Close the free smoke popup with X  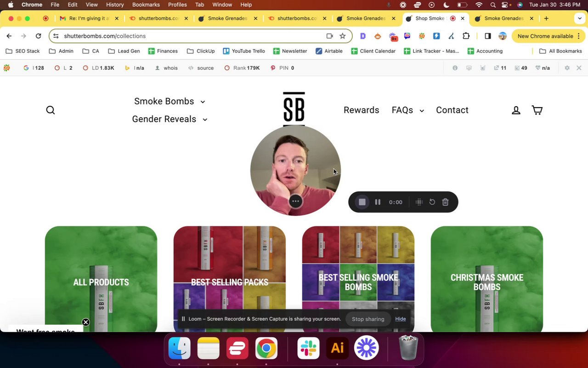point(85,322)
